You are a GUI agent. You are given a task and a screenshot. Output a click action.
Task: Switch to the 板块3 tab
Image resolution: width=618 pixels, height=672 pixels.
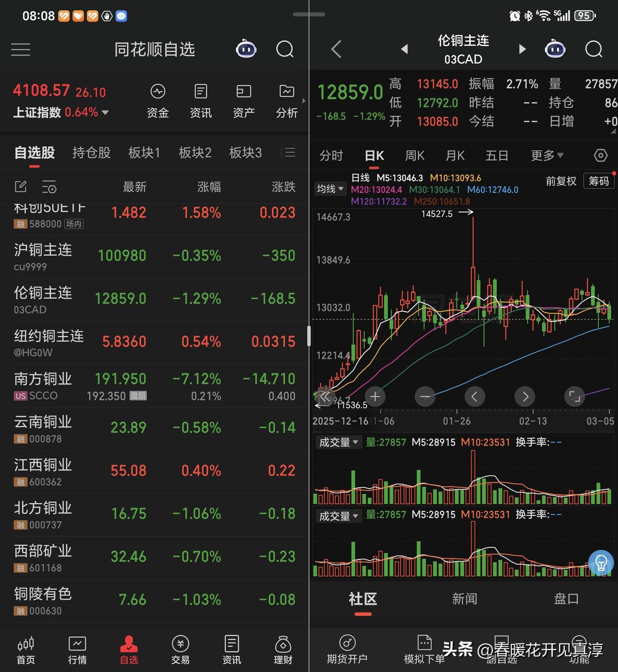(245, 153)
